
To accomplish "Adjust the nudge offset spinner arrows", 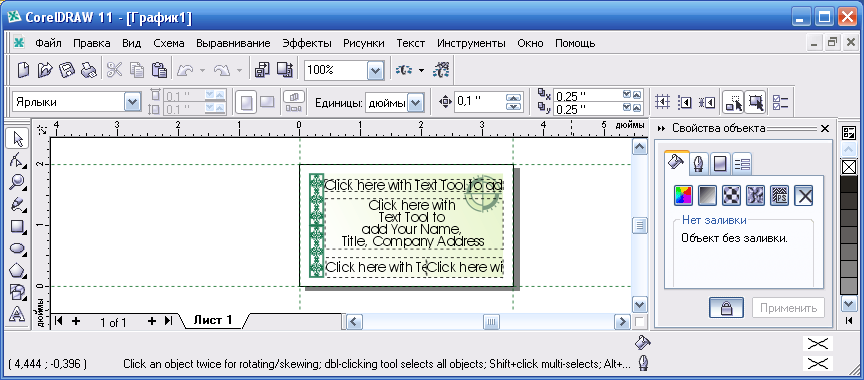I will pos(514,102).
